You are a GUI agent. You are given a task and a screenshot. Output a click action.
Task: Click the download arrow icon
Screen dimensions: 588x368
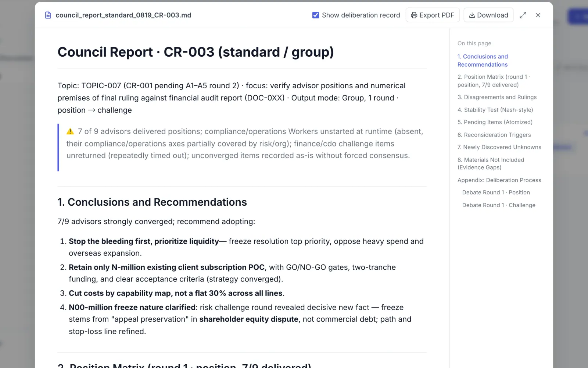(472, 15)
